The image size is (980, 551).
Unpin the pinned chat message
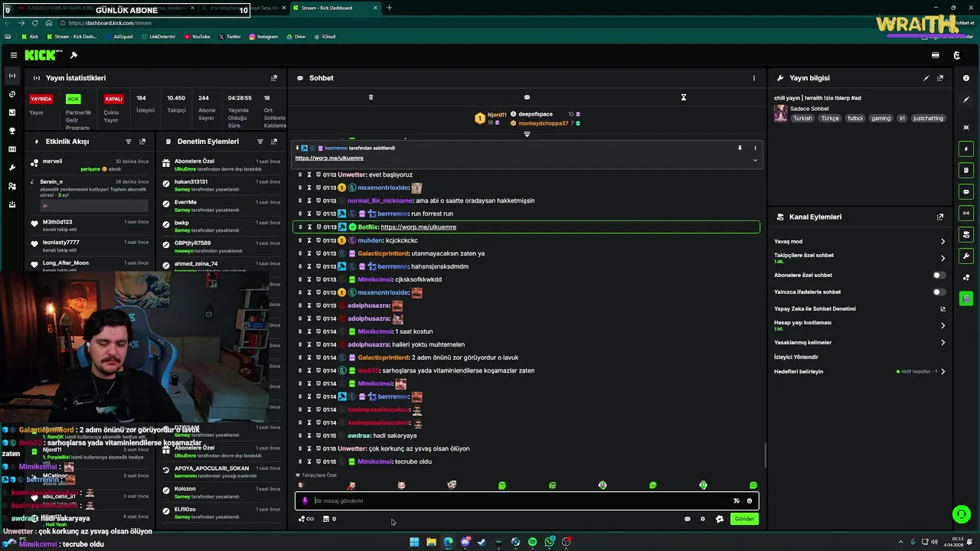tap(740, 148)
